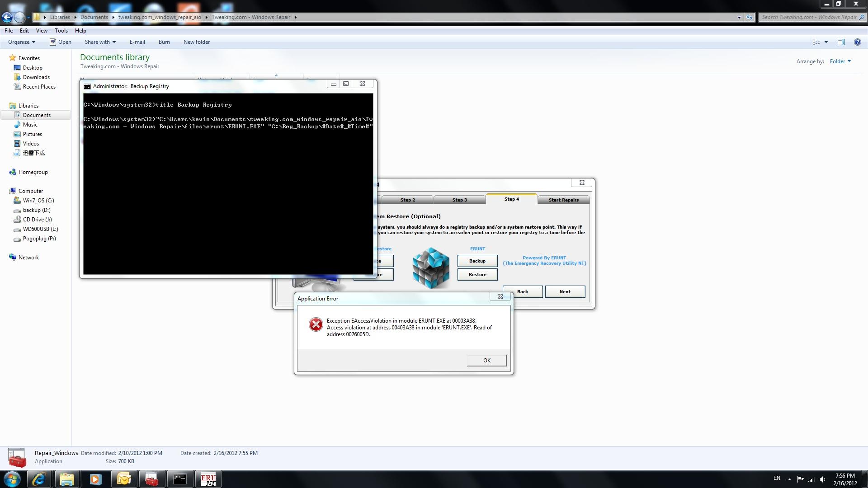Open the Windows Start orb

pyautogui.click(x=12, y=479)
